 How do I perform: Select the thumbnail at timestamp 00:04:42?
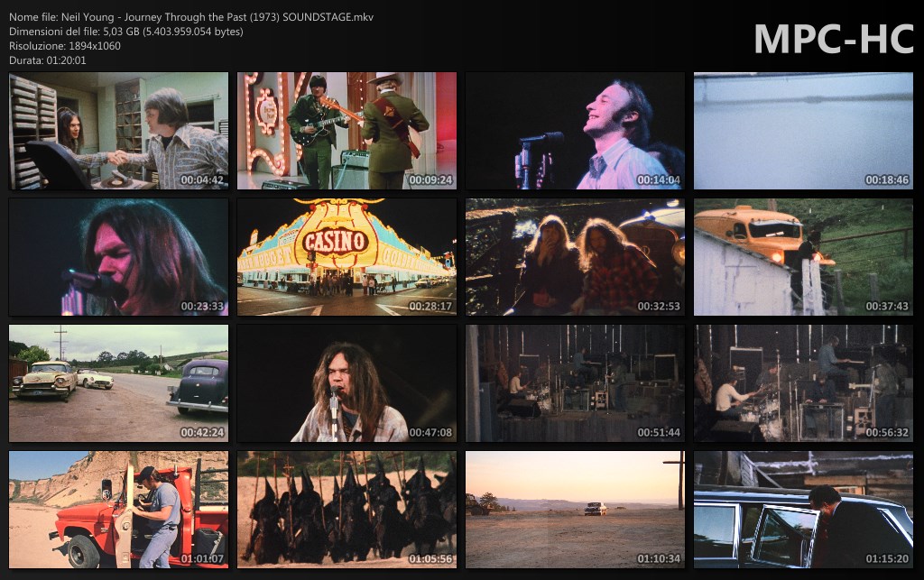tap(118, 131)
